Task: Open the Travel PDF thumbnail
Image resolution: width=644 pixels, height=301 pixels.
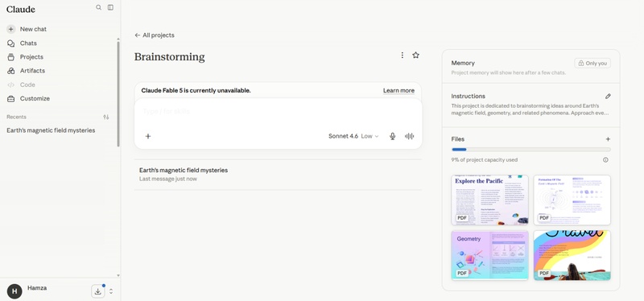Action: (x=572, y=255)
